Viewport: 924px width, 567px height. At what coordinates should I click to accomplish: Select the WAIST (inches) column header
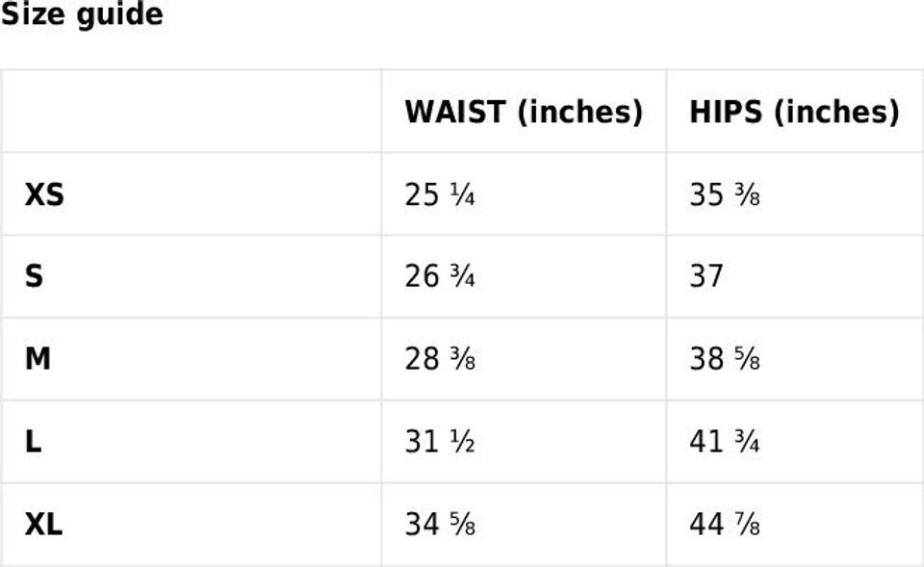click(523, 112)
